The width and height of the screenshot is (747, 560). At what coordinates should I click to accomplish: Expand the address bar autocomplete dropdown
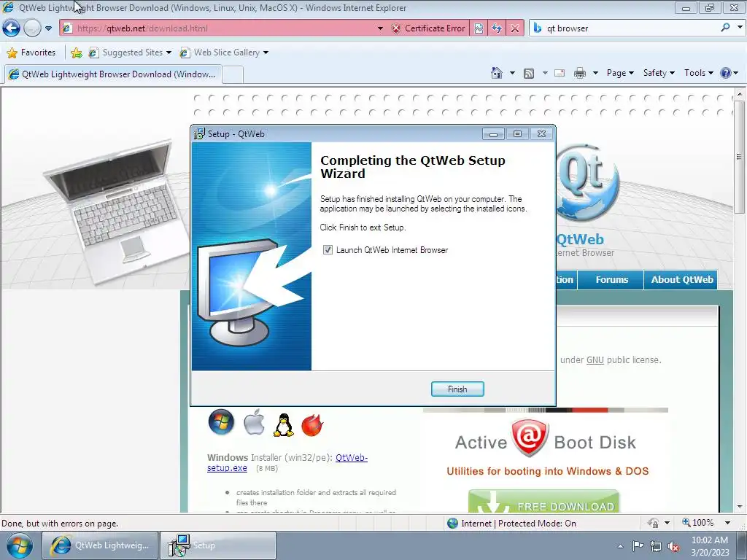(380, 28)
